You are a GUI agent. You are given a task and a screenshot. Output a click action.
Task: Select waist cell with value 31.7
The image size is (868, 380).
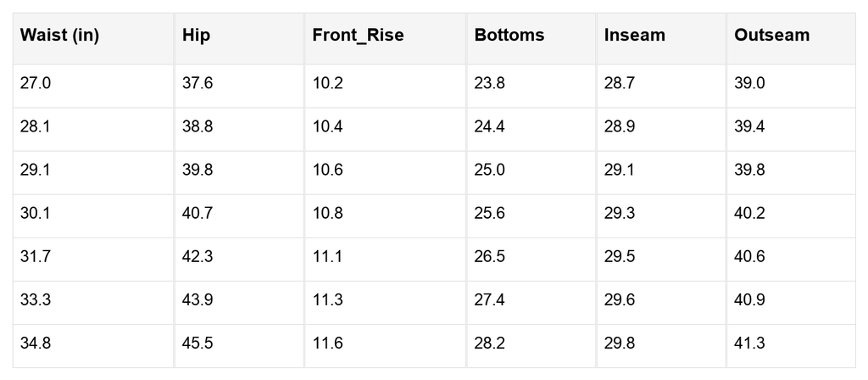(36, 257)
